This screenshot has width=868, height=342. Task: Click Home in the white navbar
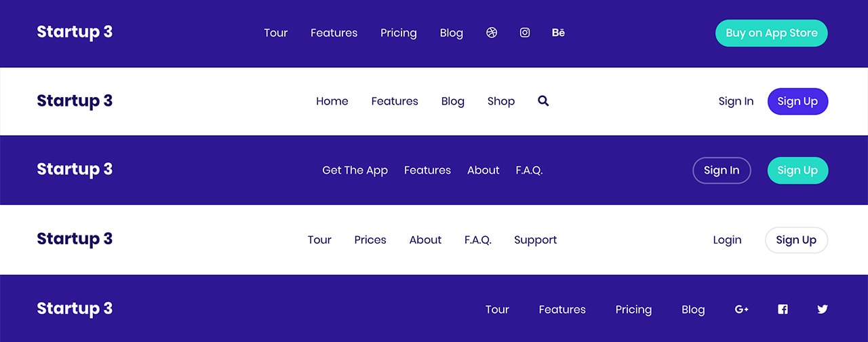pyautogui.click(x=332, y=101)
